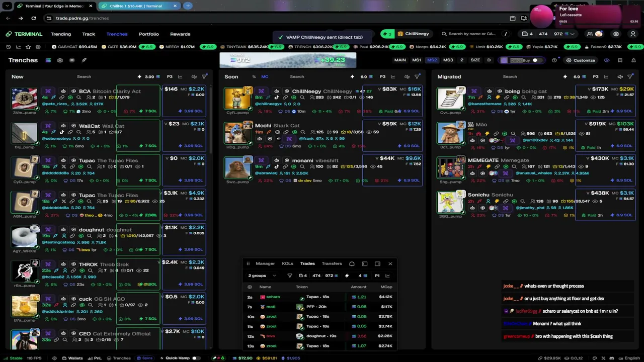Open the main settings gear icon
This screenshot has width=644, height=362.
tap(616, 34)
